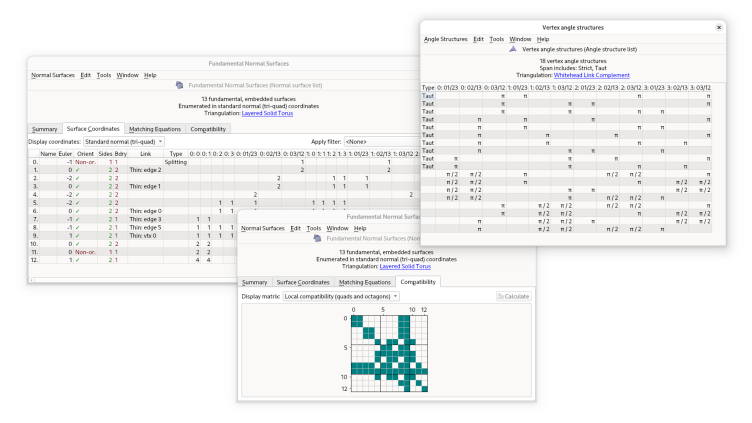Click the normal surface list icon in back window
Viewport: 752px width, 423px height.
coord(179,86)
